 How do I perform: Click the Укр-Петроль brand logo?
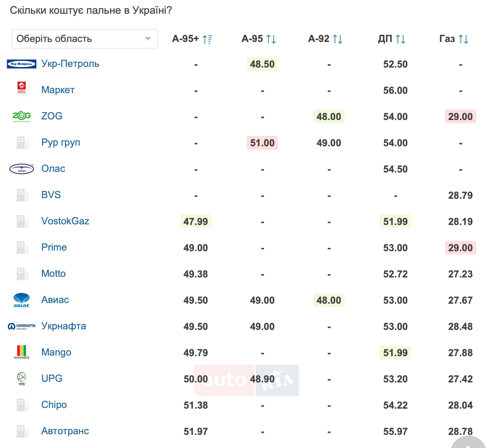click(22, 64)
